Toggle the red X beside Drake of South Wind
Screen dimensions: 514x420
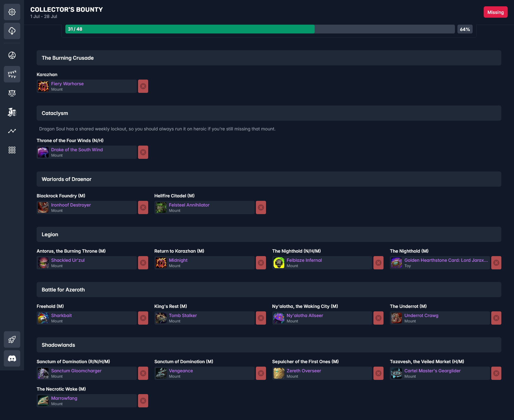[143, 152]
